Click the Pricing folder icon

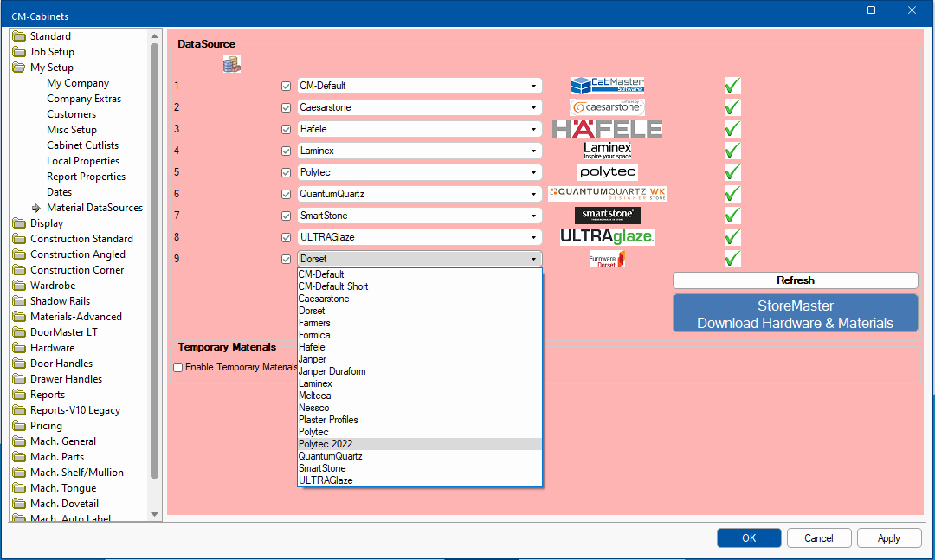19,426
